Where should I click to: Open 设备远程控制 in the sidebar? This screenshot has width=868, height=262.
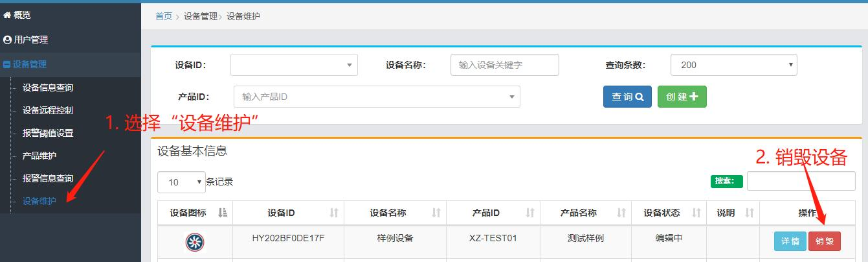click(x=48, y=110)
